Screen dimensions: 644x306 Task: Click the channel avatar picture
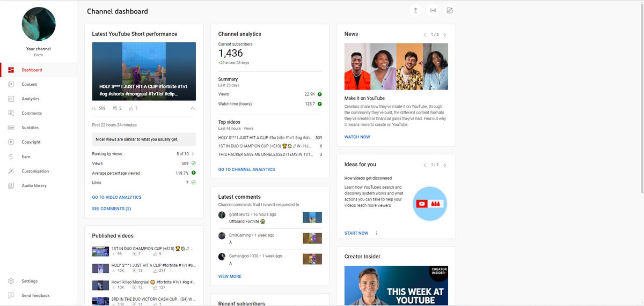click(39, 24)
